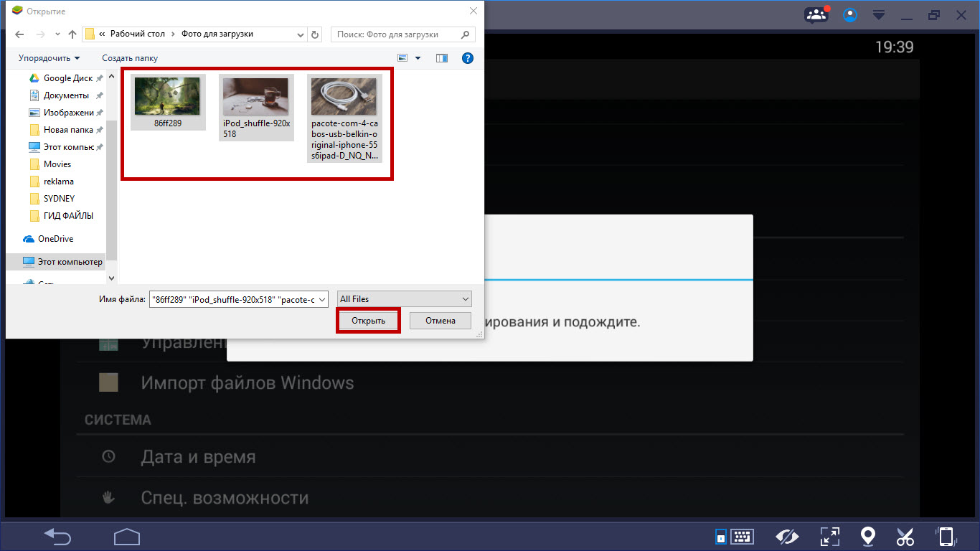Expand the file name history dropdown arrow
Image resolution: width=980 pixels, height=551 pixels.
click(321, 299)
